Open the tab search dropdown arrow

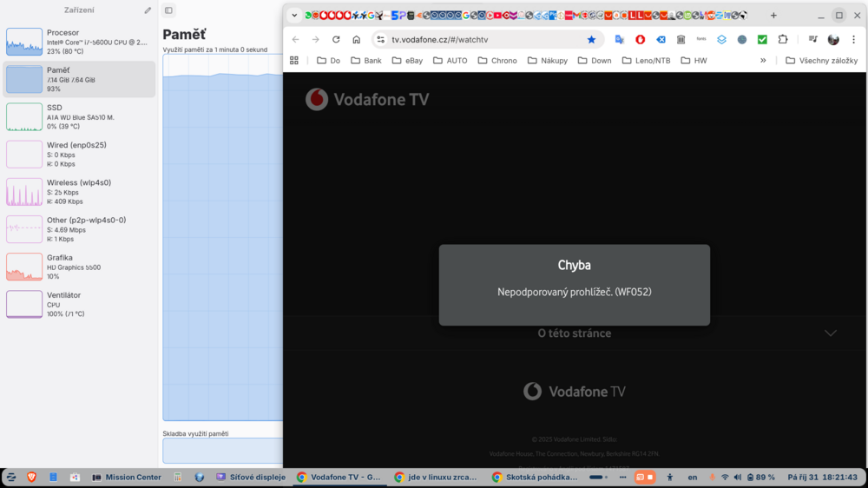tap(294, 15)
